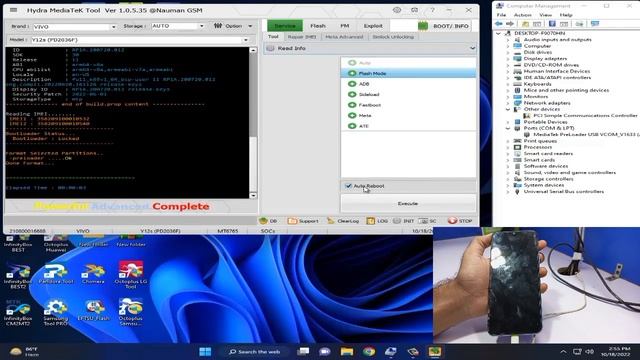The image size is (640, 360).
Task: Open Action menu in Computer Management
Action: (522, 15)
